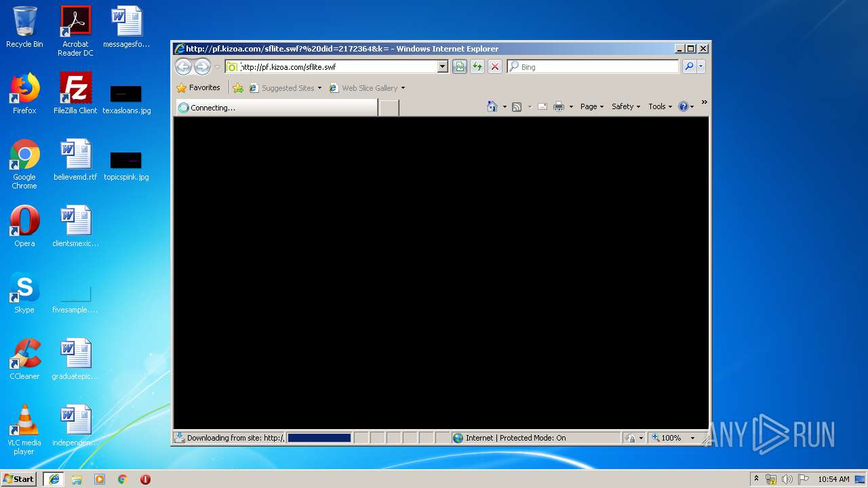Expand the command bar overflow chevron
868x488 pixels.
coord(704,102)
